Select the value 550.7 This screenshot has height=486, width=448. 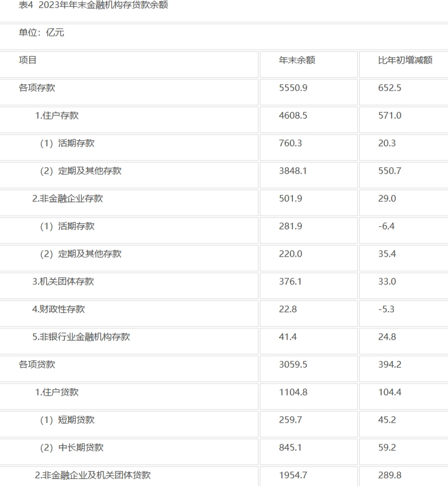pyautogui.click(x=390, y=170)
